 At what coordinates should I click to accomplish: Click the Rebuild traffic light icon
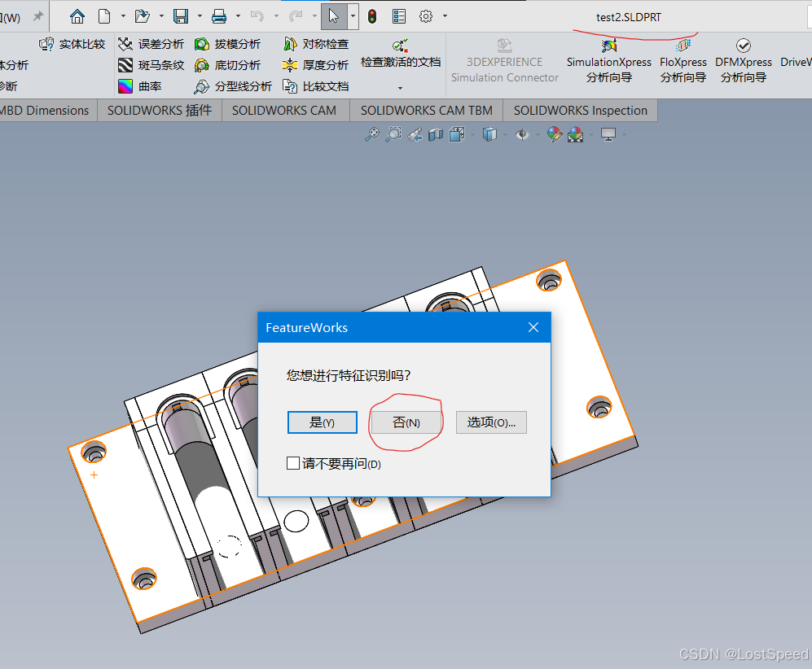click(x=372, y=16)
